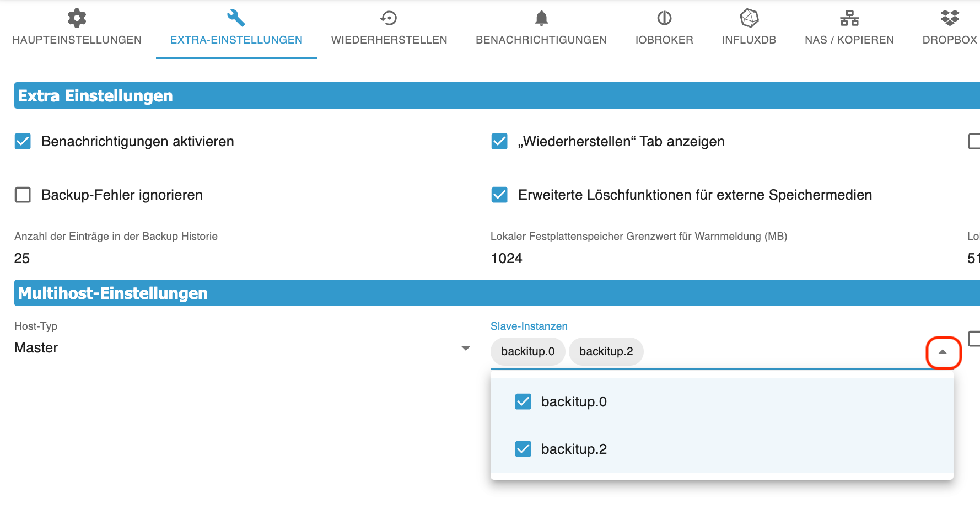Click the ioBroker logo icon
This screenshot has width=980, height=514.
(664, 18)
